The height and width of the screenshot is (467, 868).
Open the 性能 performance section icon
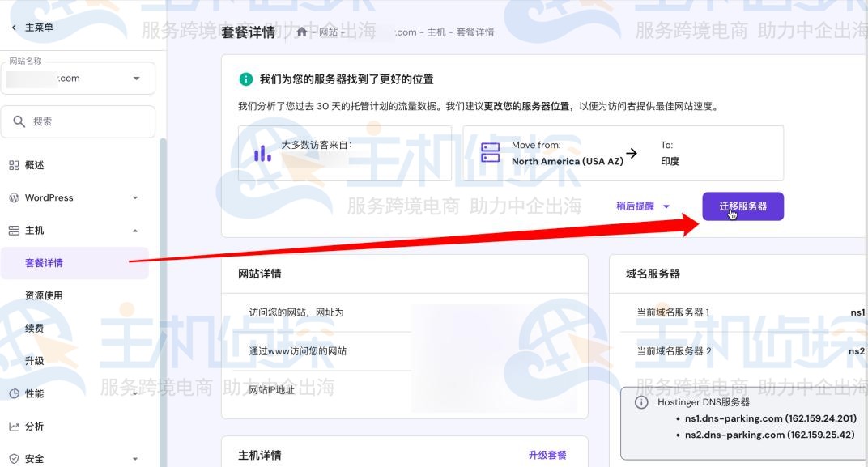coord(14,393)
